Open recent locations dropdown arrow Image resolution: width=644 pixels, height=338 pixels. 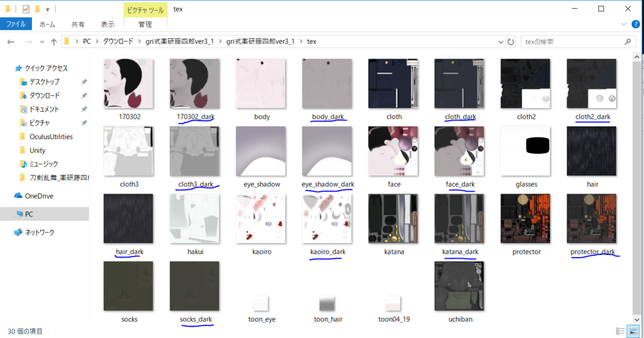(x=42, y=42)
